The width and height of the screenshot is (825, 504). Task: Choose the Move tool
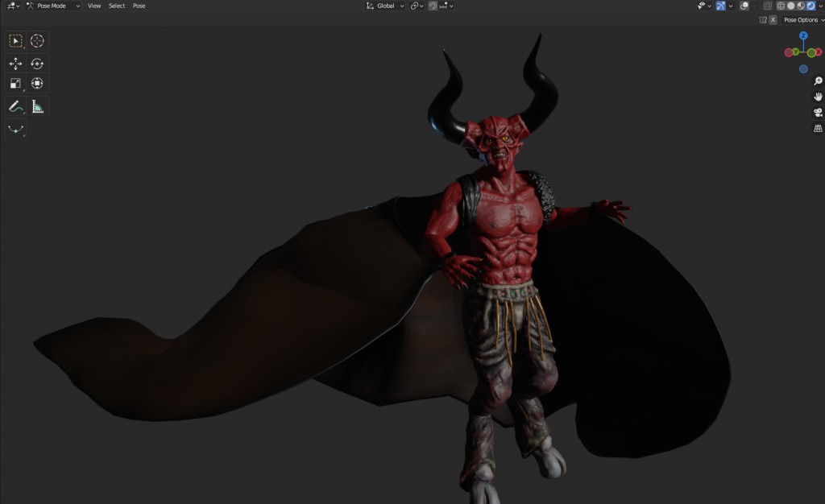point(15,64)
